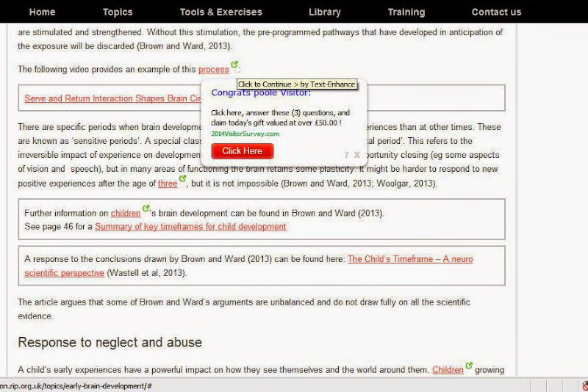
Task: Open 'The Child's Timeframe – A neuro' link
Action: 410,259
